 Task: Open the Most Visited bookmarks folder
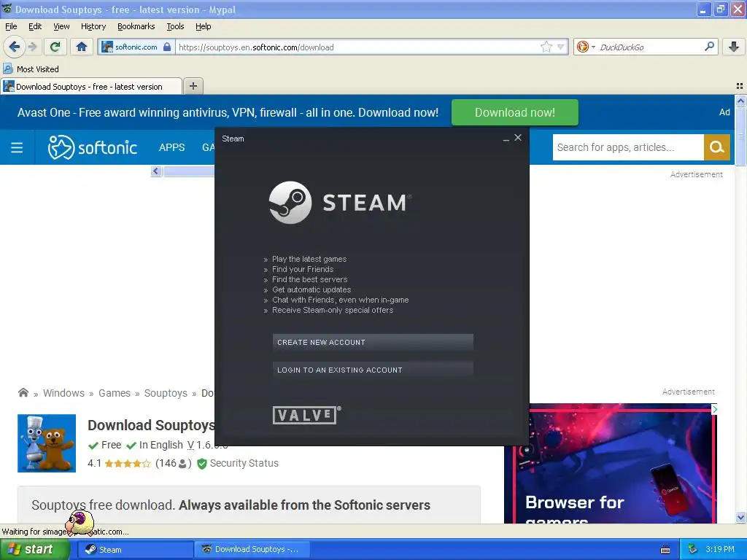(31, 69)
